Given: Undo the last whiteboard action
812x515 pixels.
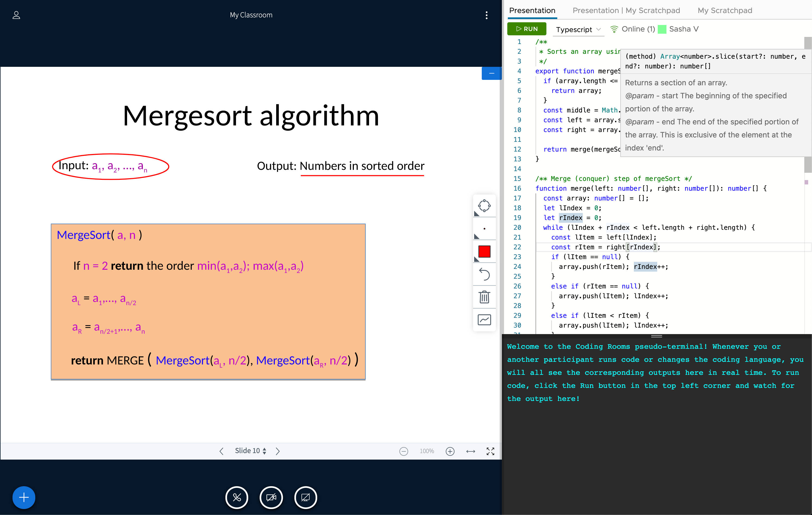Looking at the screenshot, I should (x=484, y=274).
